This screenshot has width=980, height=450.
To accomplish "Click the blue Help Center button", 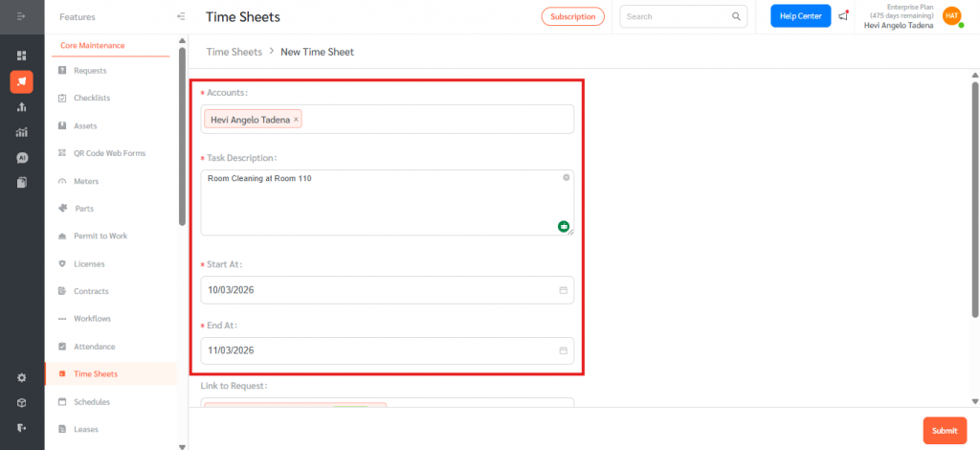I will 800,16.
